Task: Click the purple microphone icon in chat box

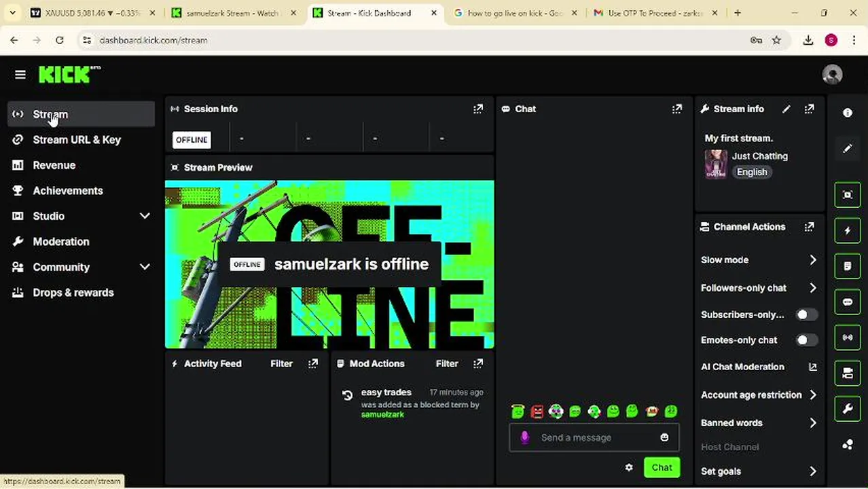Action: coord(524,437)
